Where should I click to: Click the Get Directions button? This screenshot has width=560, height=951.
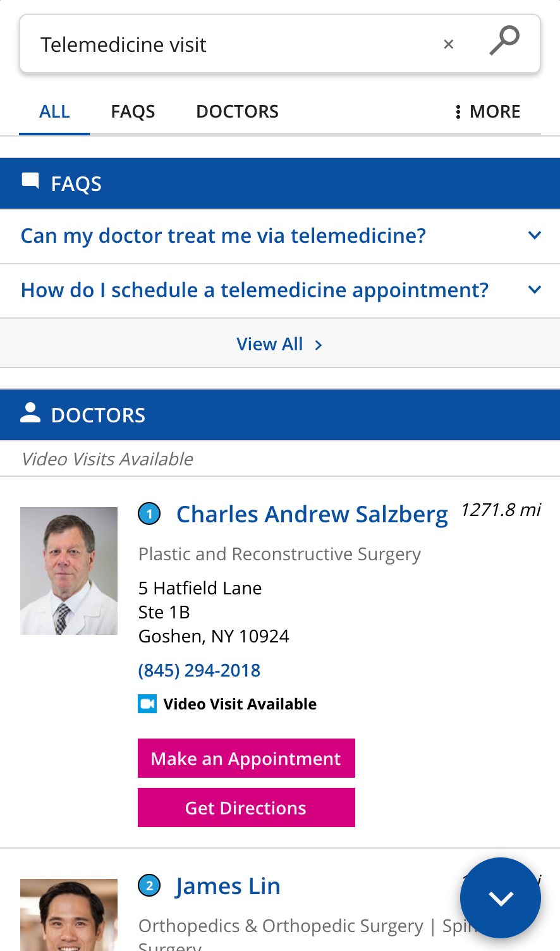tap(247, 807)
